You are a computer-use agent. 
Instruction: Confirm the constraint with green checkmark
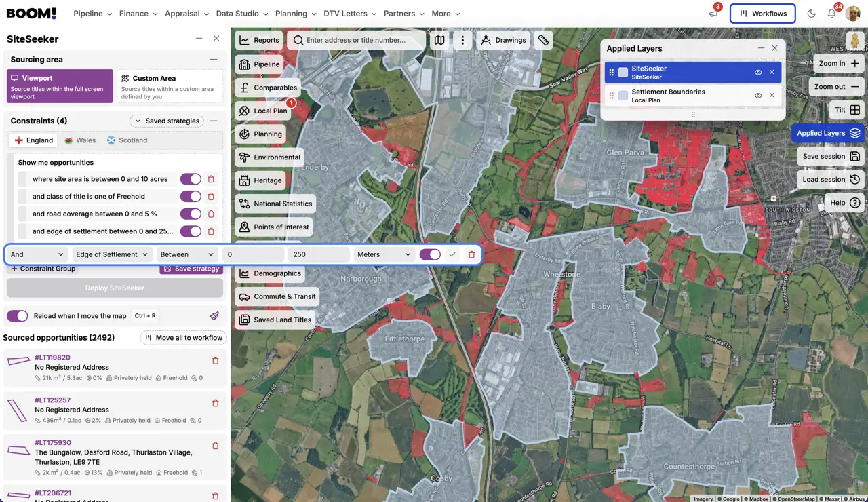pyautogui.click(x=452, y=254)
